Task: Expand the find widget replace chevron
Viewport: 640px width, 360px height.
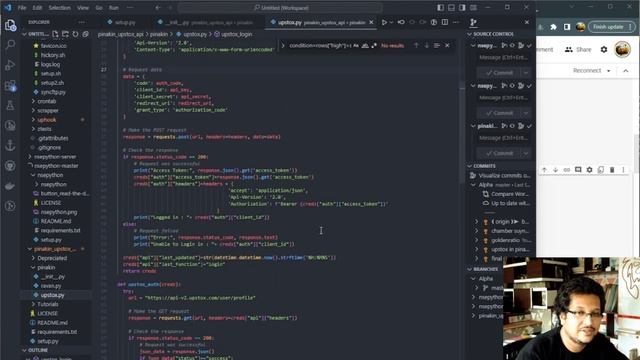Action: click(x=282, y=46)
